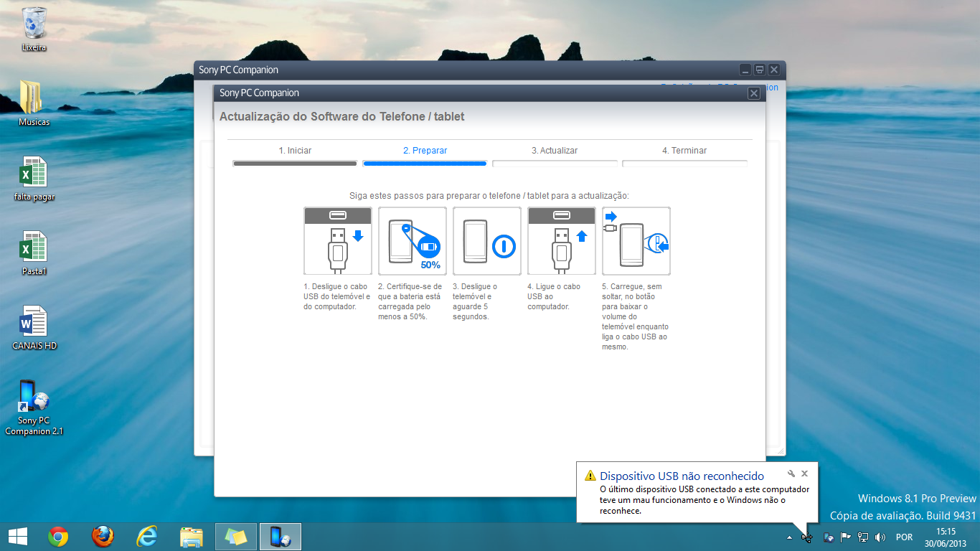The width and height of the screenshot is (980, 551).
Task: Open the volume speaker tray icon
Action: [x=880, y=537]
